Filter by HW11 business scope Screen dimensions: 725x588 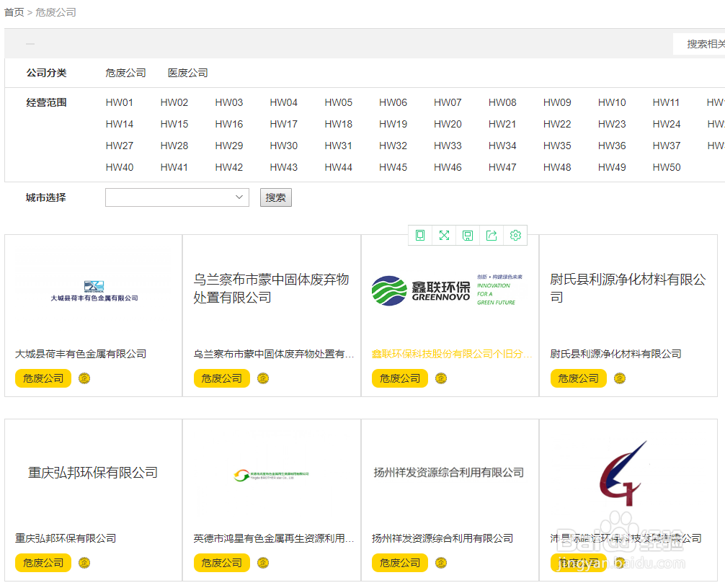coord(667,102)
